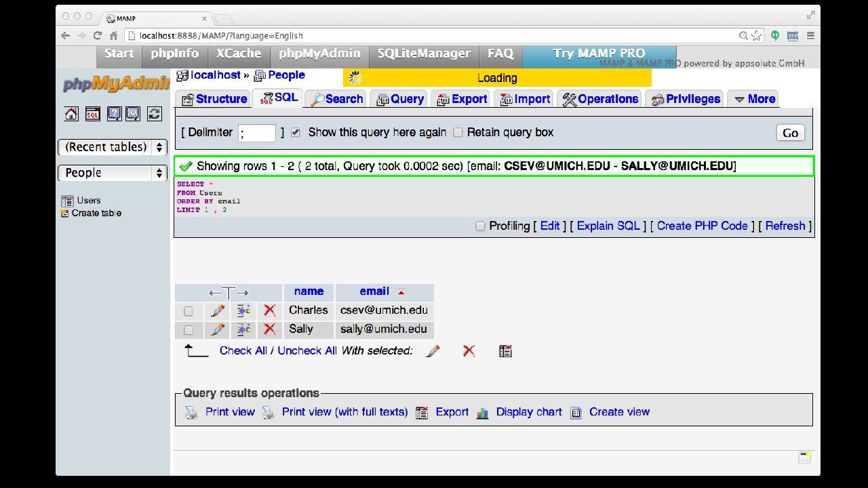Click the green Hangouts extension icon
Viewport: 868px width, 488px height.
(x=774, y=35)
